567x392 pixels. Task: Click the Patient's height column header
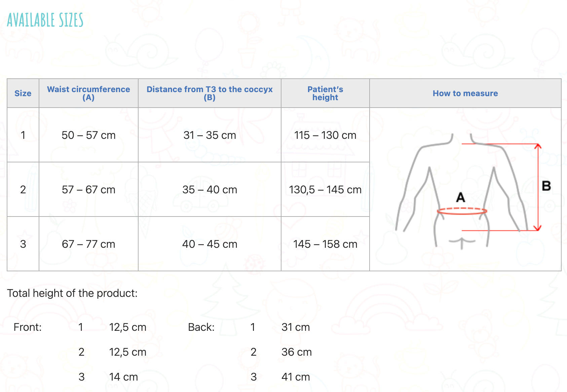(325, 93)
